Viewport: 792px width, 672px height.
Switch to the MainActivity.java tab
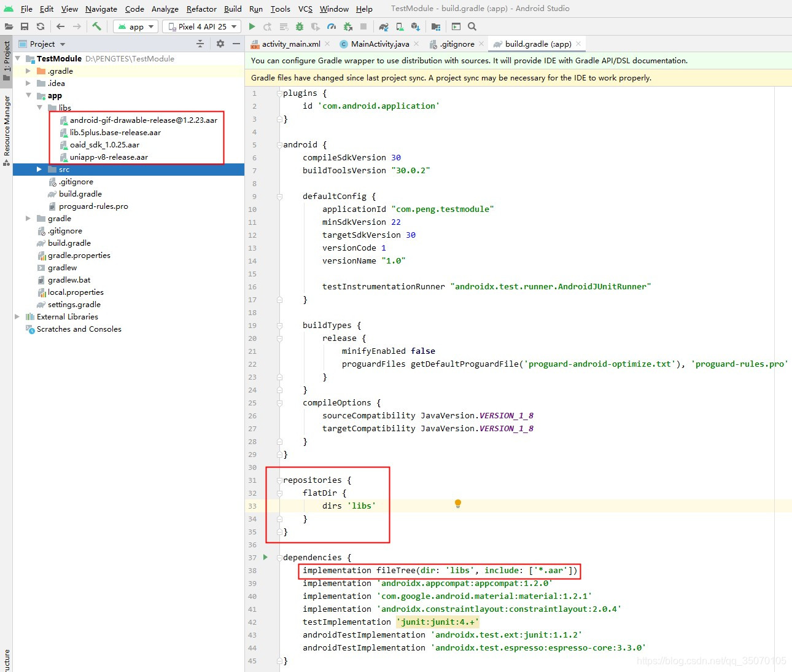[379, 44]
